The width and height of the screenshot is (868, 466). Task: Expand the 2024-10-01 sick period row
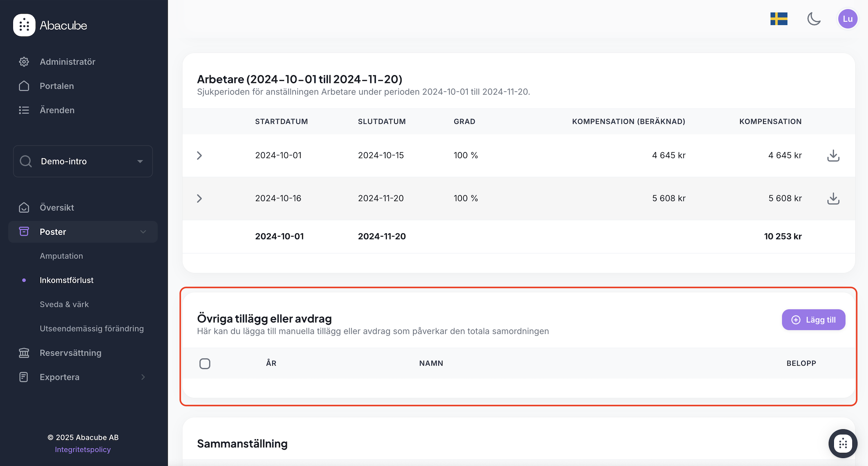point(199,156)
